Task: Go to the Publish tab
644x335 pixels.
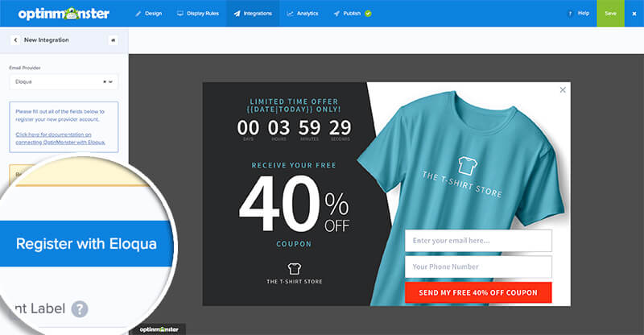Action: point(347,14)
